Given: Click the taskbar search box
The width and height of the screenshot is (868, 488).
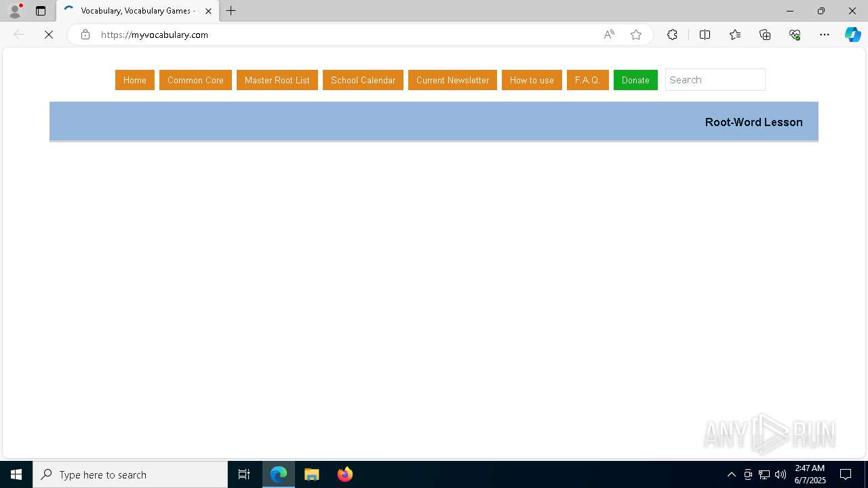Looking at the screenshot, I should 130,474.
